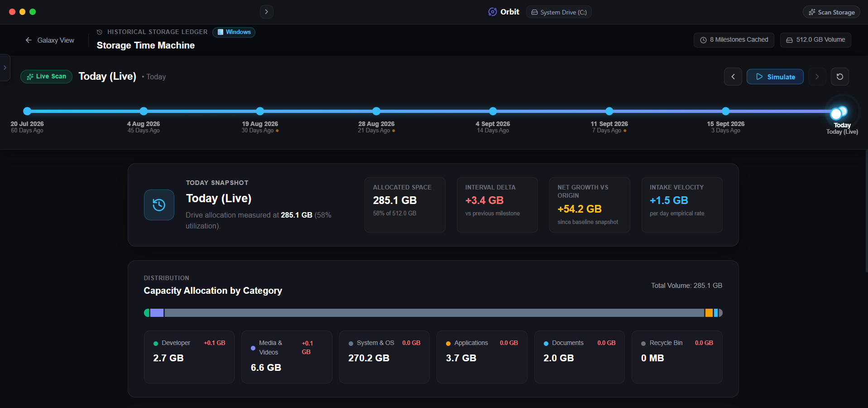Click Scan Storage button
868x408 pixels.
click(832, 12)
